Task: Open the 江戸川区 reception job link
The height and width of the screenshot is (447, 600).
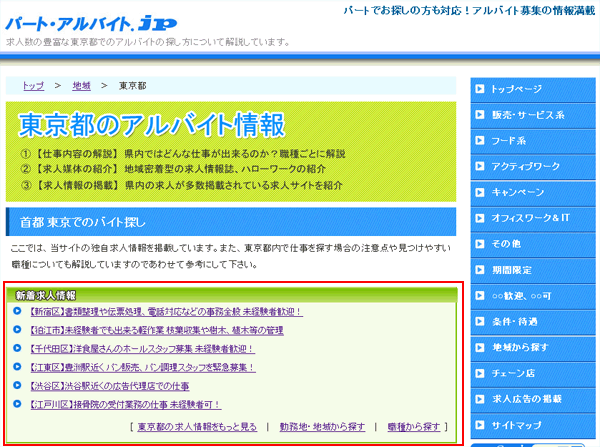Action: tap(126, 405)
